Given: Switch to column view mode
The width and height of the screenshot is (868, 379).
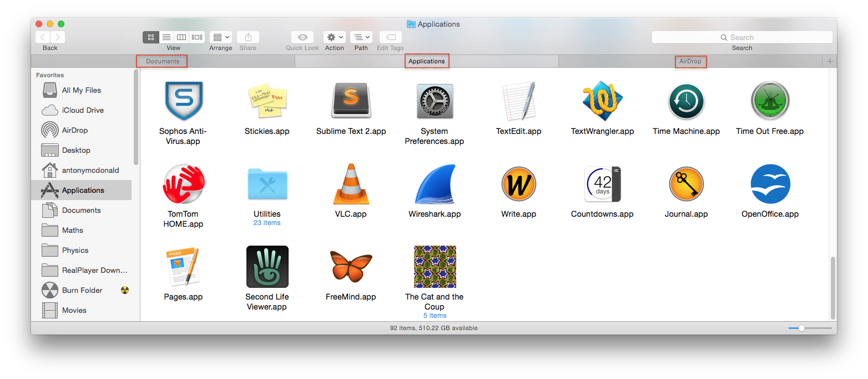Looking at the screenshot, I should click(181, 37).
